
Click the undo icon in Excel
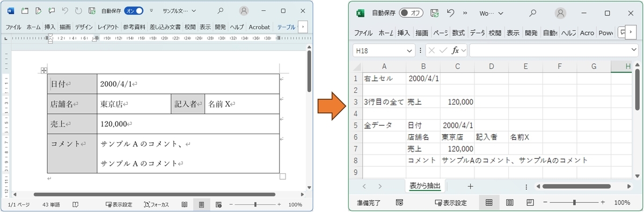point(450,12)
